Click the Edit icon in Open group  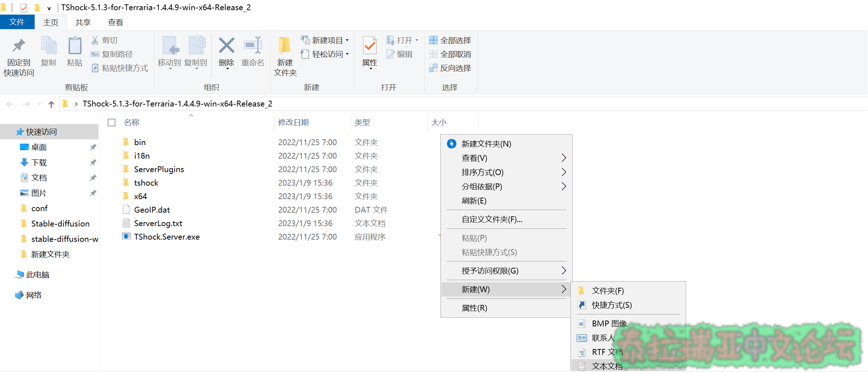(390, 54)
